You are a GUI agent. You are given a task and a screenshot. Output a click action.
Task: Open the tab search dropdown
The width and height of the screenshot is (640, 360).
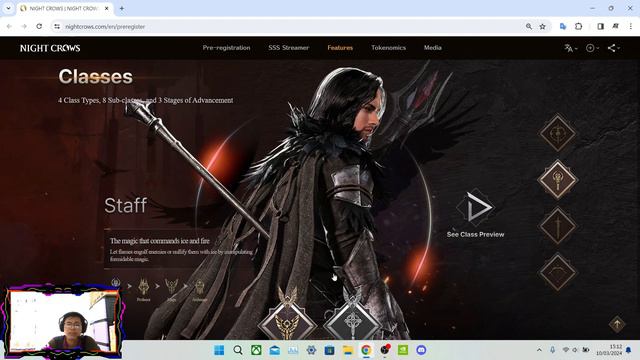point(8,8)
